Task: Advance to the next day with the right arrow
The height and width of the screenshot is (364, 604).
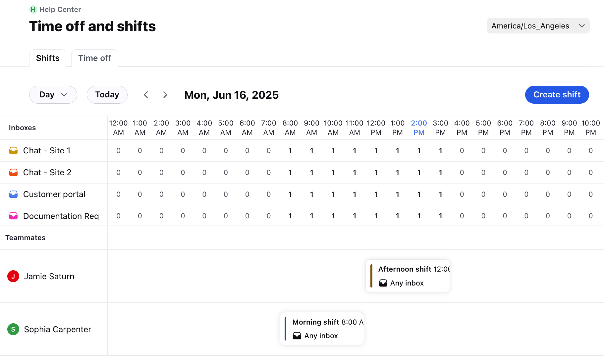Action: 165,95
